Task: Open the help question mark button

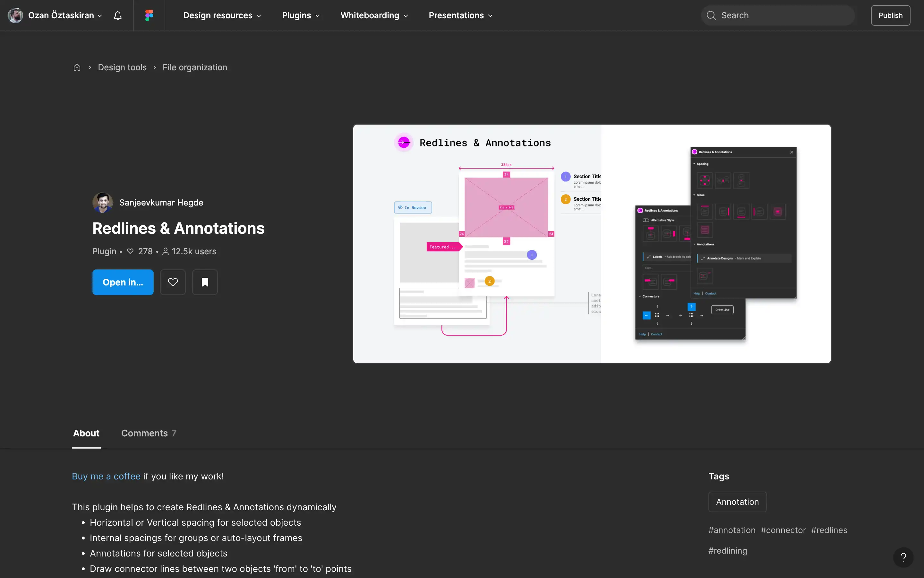Action: 903,557
